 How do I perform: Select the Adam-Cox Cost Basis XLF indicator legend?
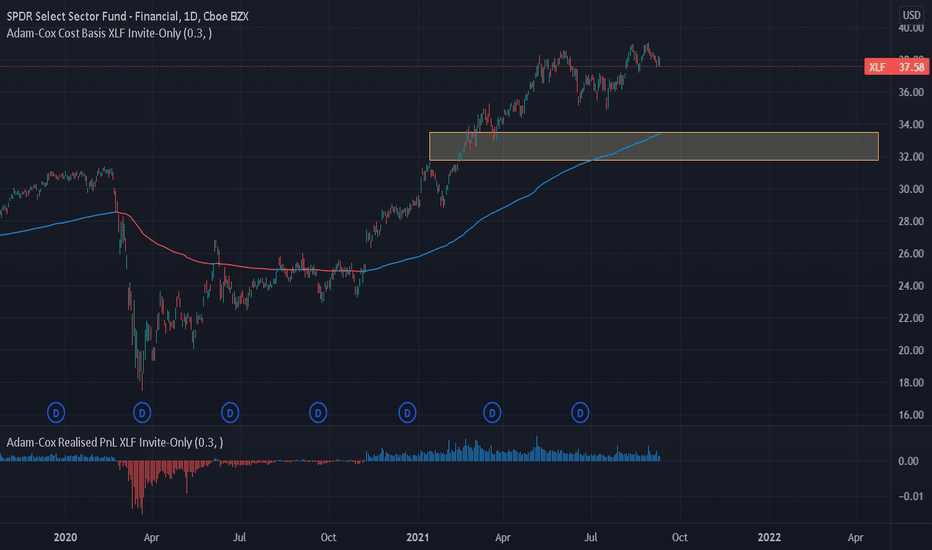109,33
